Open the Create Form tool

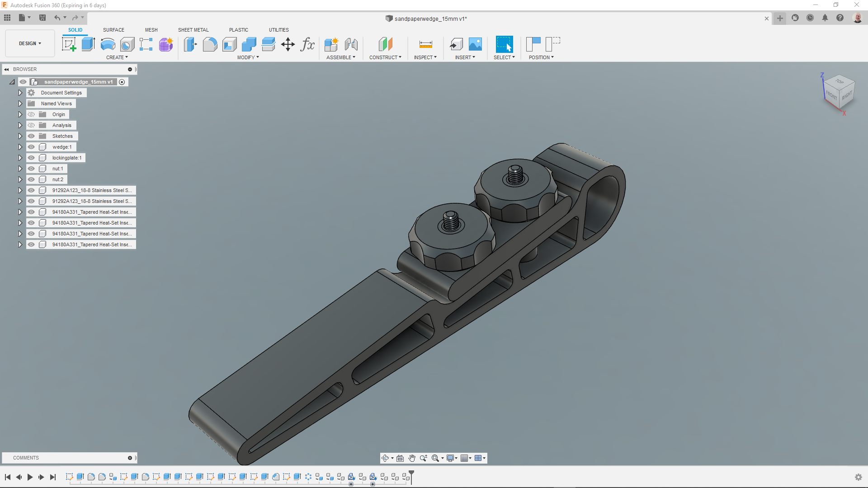[x=166, y=44]
